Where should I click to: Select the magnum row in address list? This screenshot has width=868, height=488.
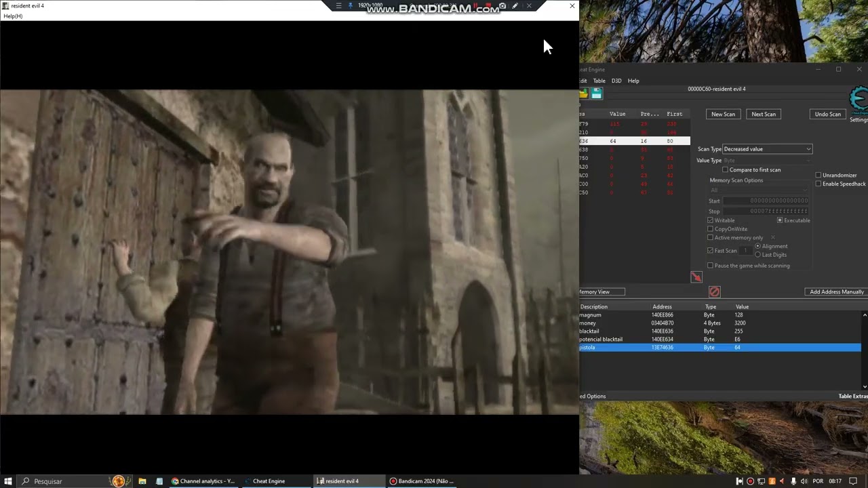[720, 315]
